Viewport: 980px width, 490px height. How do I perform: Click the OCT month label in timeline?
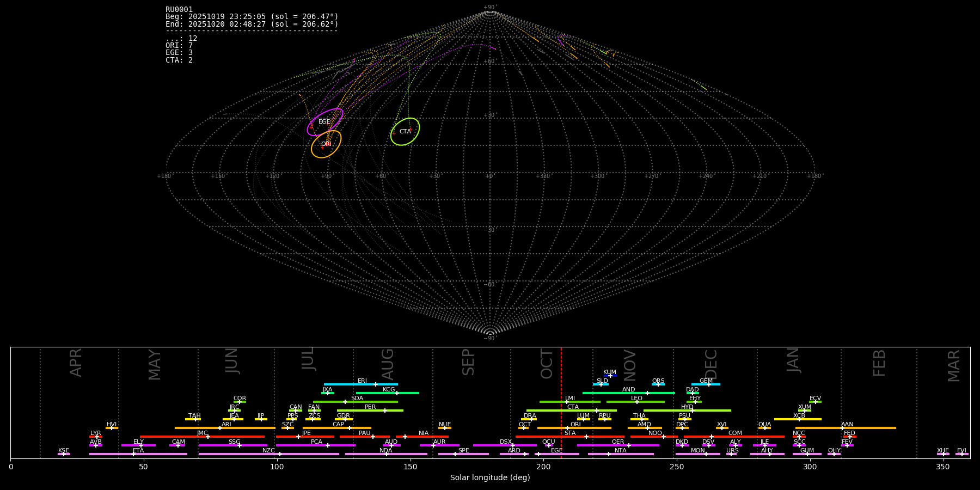[547, 364]
